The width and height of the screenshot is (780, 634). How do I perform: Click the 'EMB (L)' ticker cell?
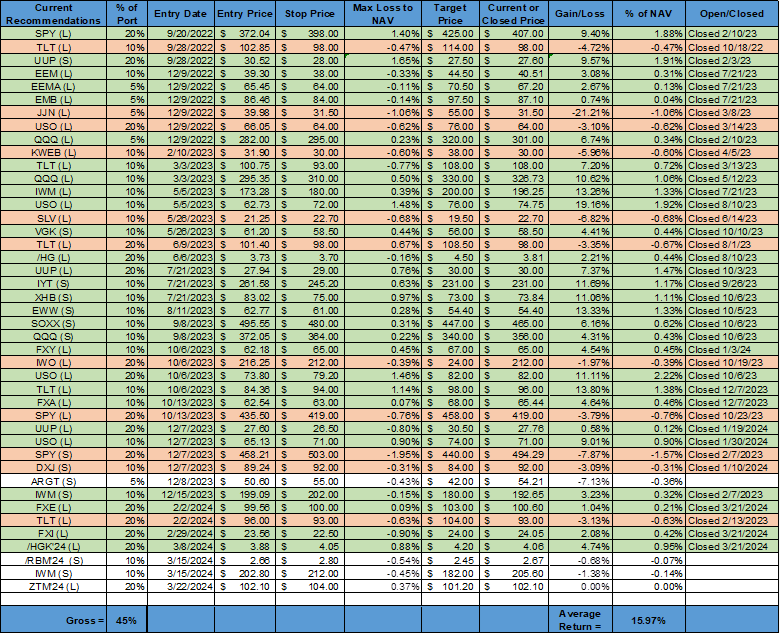click(53, 100)
